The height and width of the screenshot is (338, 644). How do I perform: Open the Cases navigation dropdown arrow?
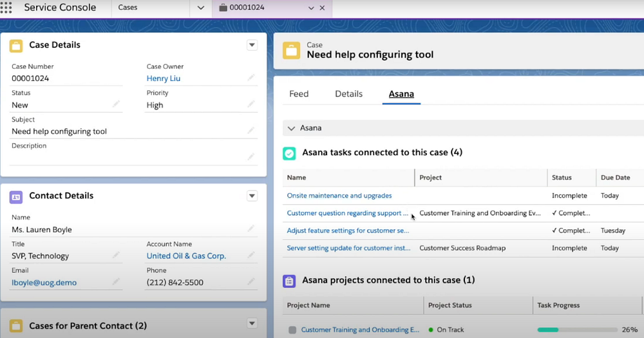point(200,8)
